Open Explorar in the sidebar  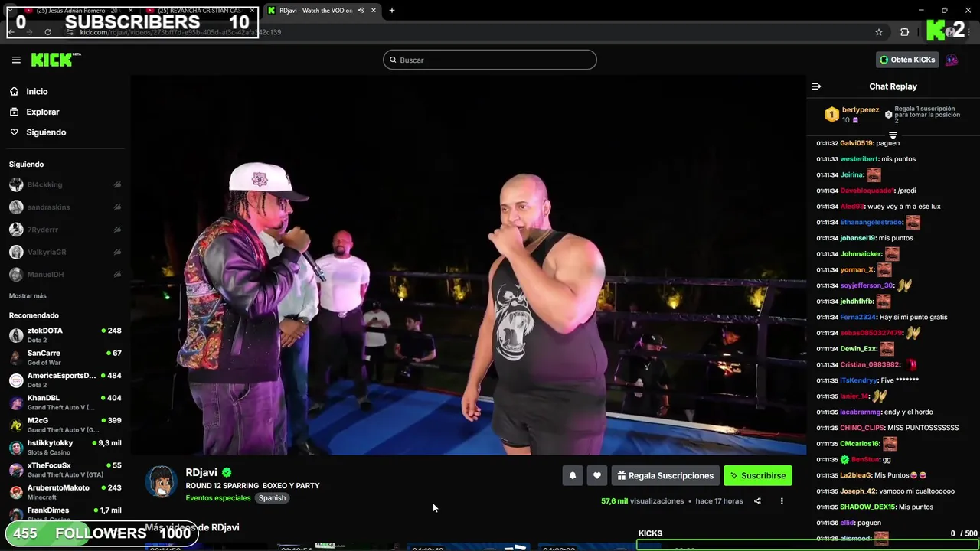tap(34, 112)
